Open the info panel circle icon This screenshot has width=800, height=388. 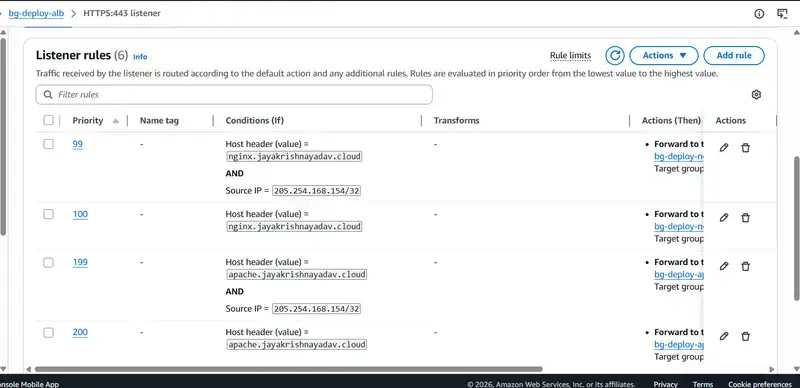coord(759,13)
